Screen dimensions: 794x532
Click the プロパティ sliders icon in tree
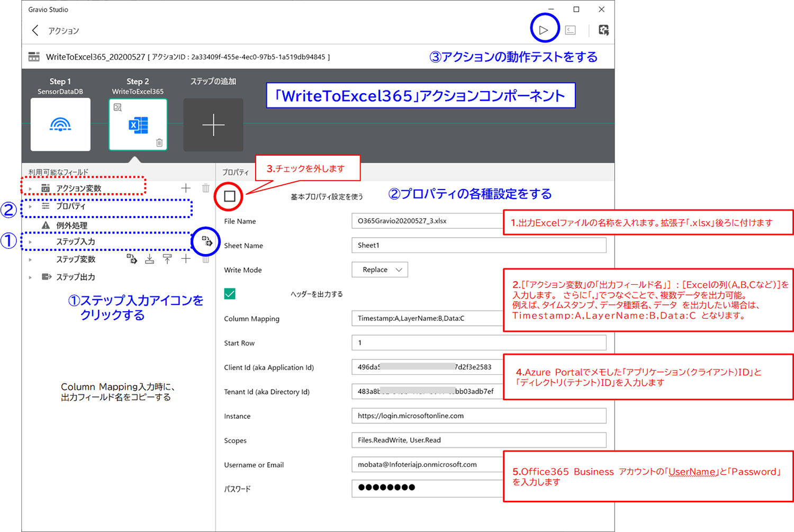coord(46,206)
